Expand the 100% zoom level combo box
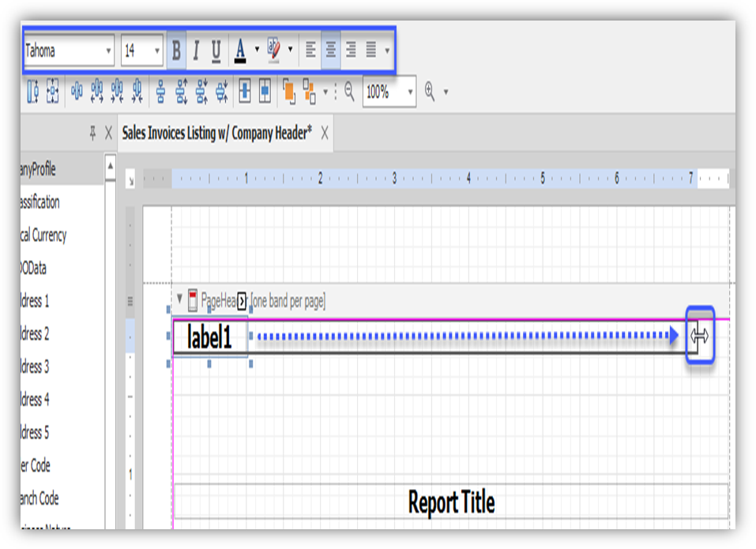 [x=410, y=92]
